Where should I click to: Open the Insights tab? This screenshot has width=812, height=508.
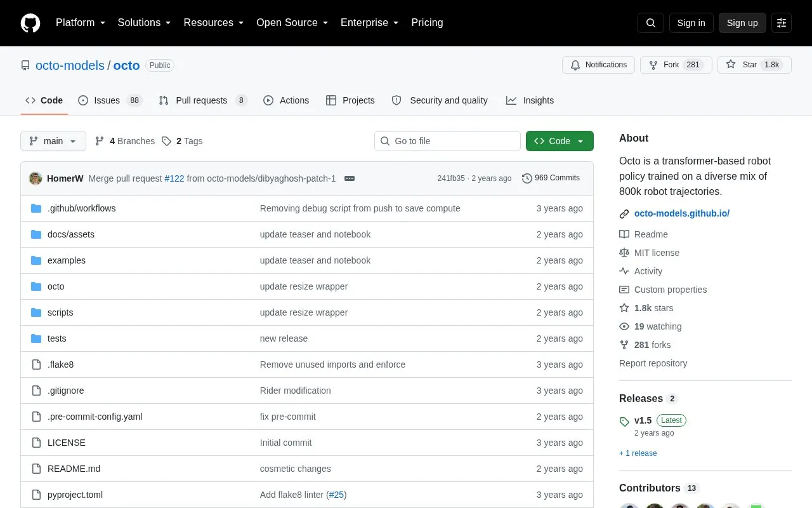coord(530,100)
